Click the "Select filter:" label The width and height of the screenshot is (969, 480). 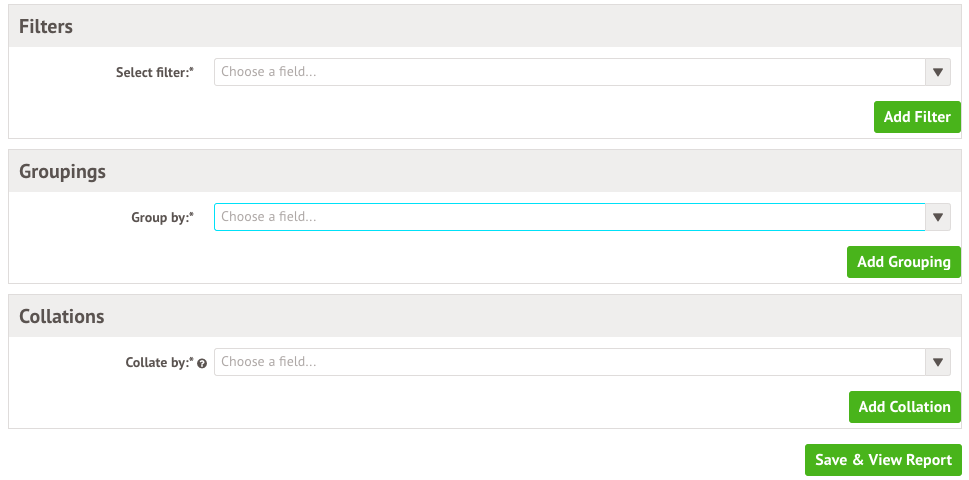tap(151, 73)
